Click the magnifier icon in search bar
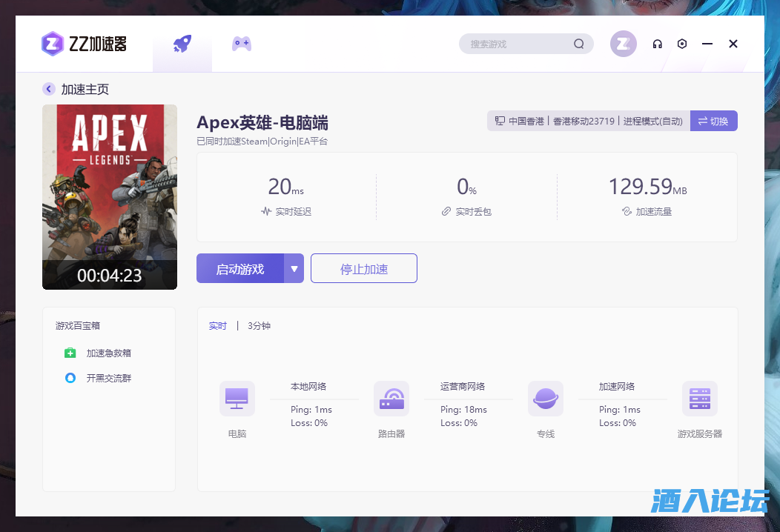Image resolution: width=780 pixels, height=532 pixels. click(x=578, y=44)
